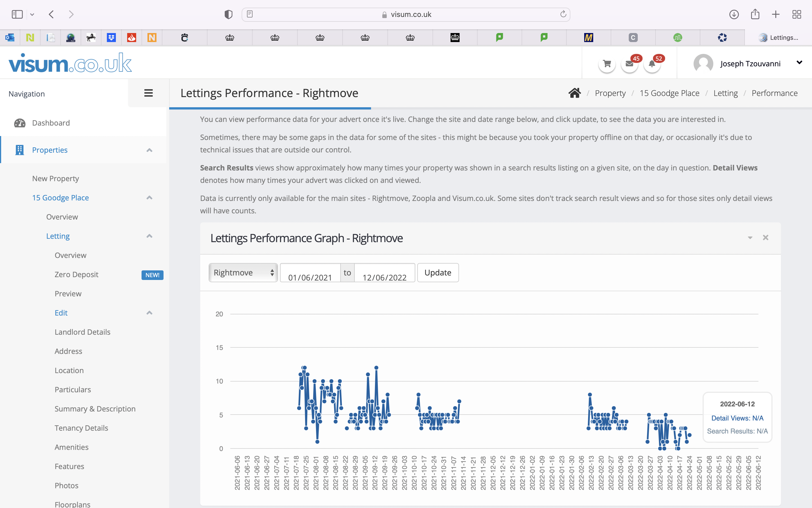Go to Letting breadcrumb

tap(725, 93)
